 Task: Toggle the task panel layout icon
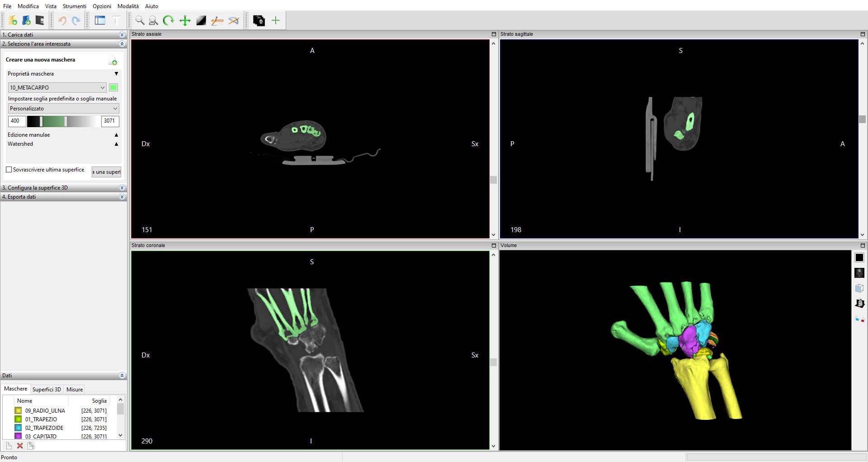(x=100, y=20)
